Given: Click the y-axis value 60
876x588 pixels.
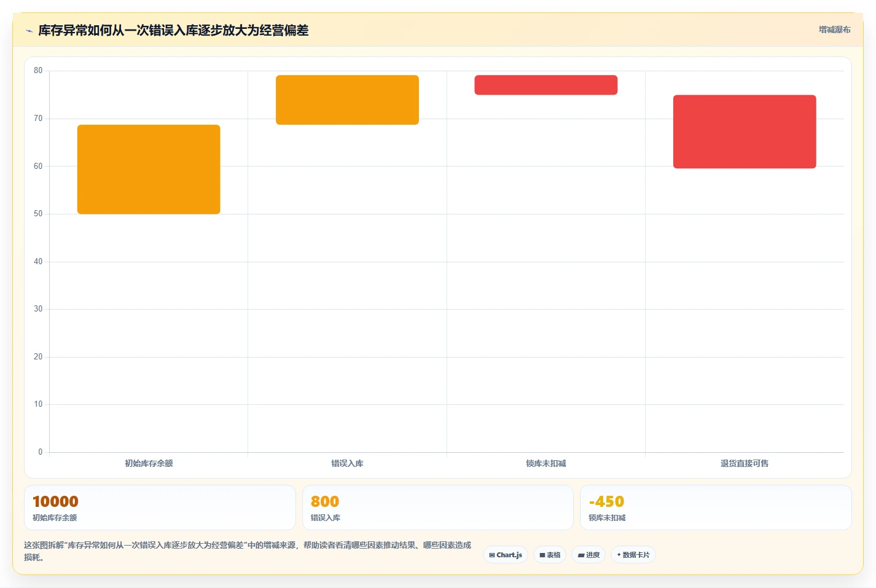Looking at the screenshot, I should (x=38, y=166).
